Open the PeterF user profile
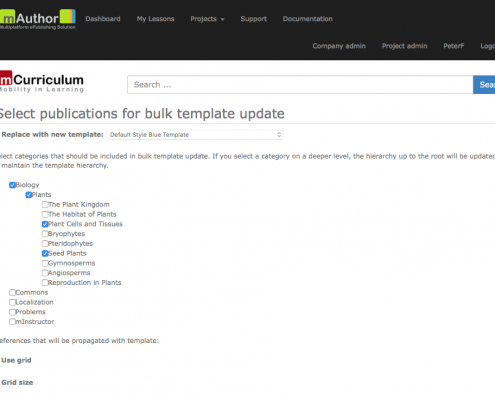Screen dimensions: 495x400 pos(454,46)
